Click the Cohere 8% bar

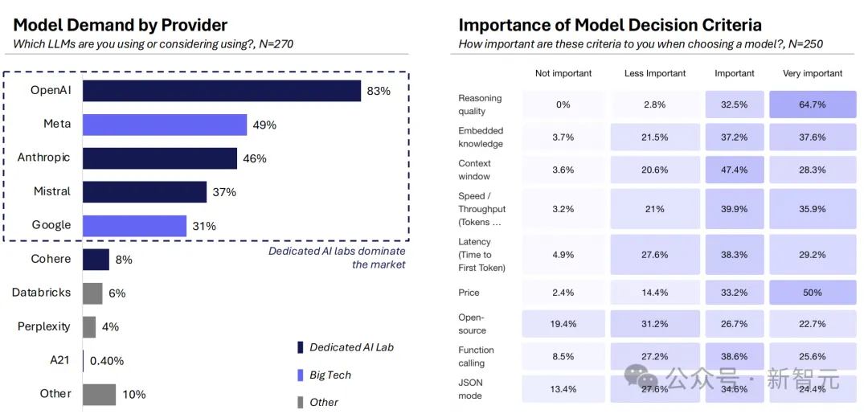[x=96, y=260]
